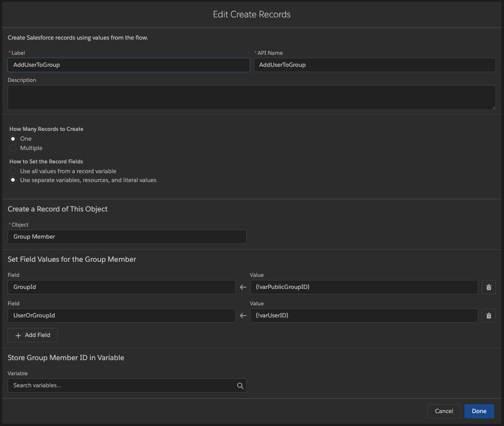The height and width of the screenshot is (426, 504).
Task: Choose Use all values from a record variable
Action: (x=13, y=171)
